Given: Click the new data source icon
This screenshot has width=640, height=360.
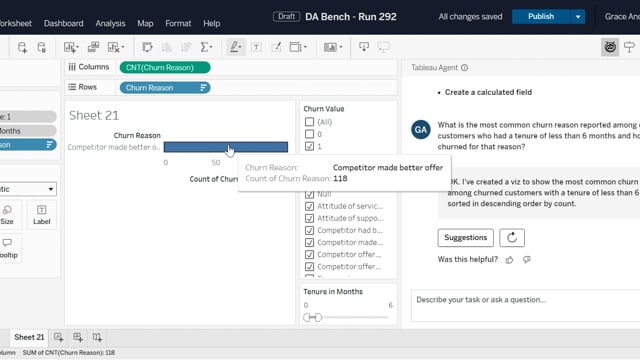Looking at the screenshot, I should [22, 47].
